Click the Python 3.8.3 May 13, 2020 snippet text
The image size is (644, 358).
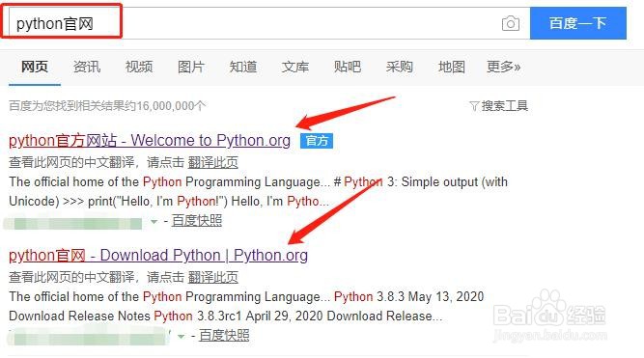pos(409,296)
